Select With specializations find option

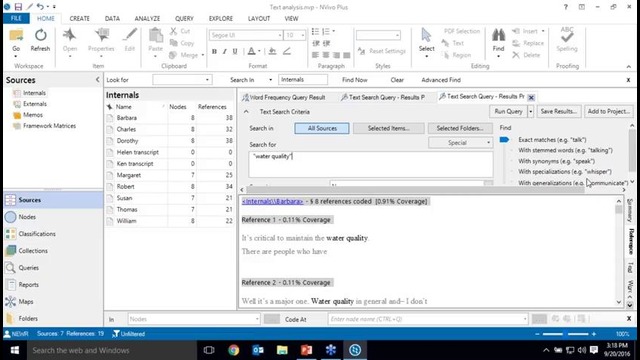[x=565, y=172]
